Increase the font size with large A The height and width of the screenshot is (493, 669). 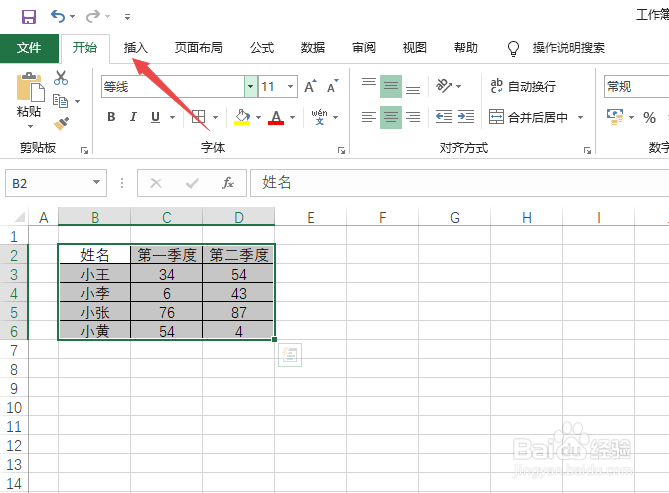point(311,86)
